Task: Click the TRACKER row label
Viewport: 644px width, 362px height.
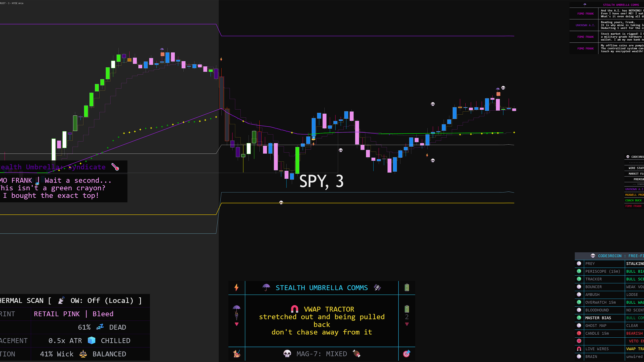Action: click(x=593, y=279)
